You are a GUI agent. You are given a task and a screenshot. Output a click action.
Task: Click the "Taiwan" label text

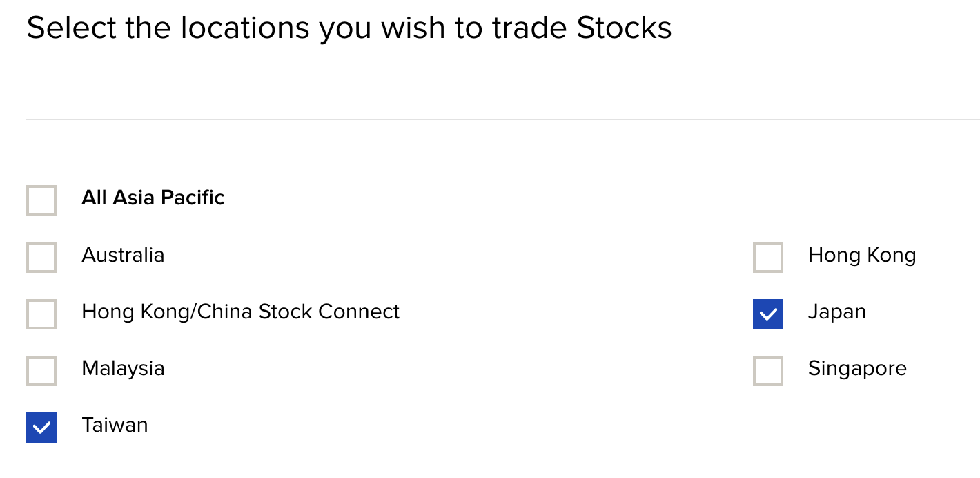[x=115, y=425]
